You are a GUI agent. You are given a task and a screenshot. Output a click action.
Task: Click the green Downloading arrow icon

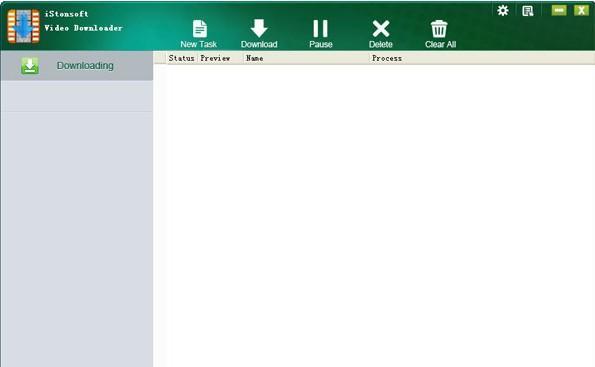coord(30,66)
